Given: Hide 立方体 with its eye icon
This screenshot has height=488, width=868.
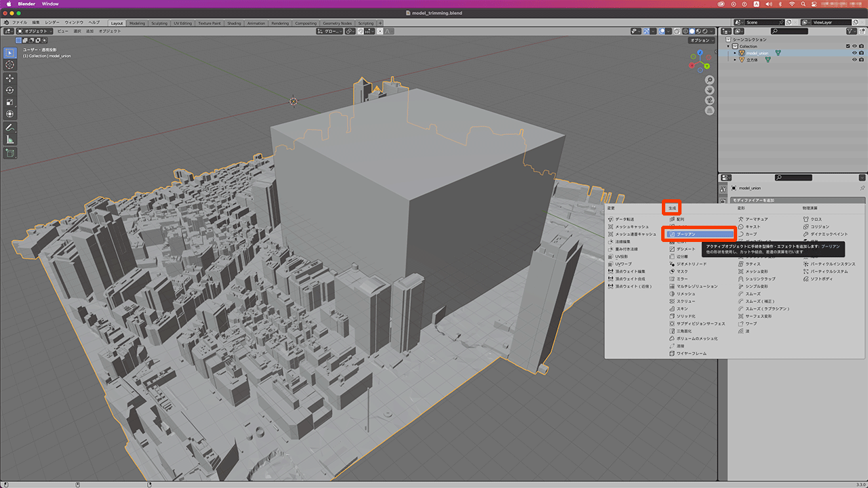Looking at the screenshot, I should (x=854, y=60).
